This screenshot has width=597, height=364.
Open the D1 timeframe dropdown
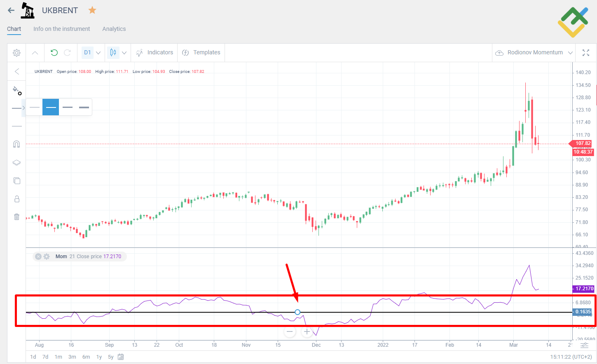coord(98,53)
